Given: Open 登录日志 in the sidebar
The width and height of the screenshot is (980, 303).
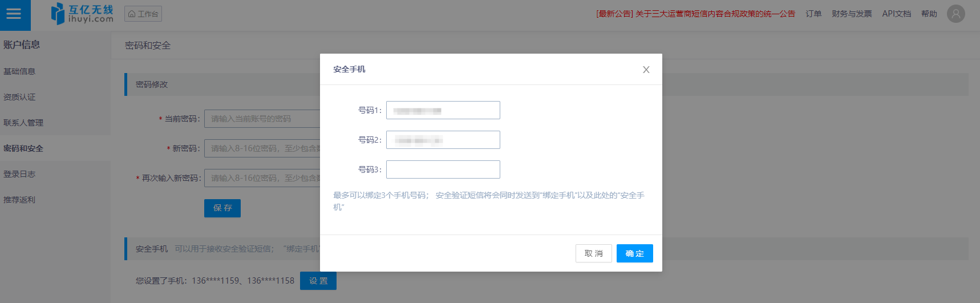Looking at the screenshot, I should tap(19, 174).
